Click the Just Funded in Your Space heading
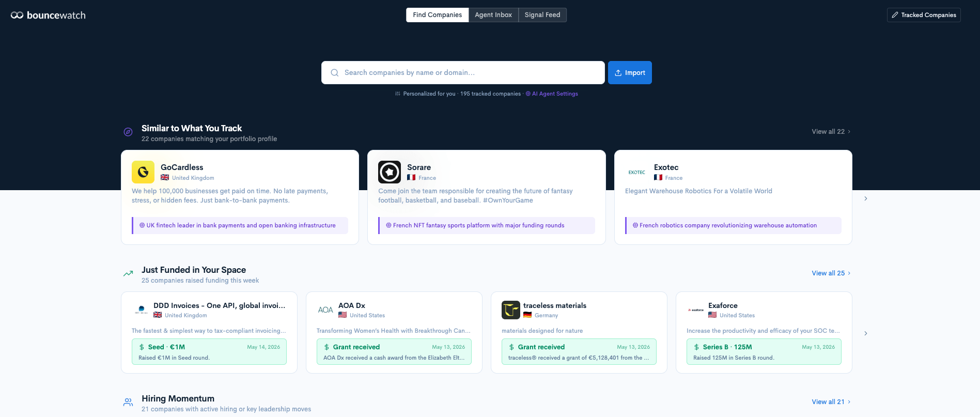 (194, 270)
